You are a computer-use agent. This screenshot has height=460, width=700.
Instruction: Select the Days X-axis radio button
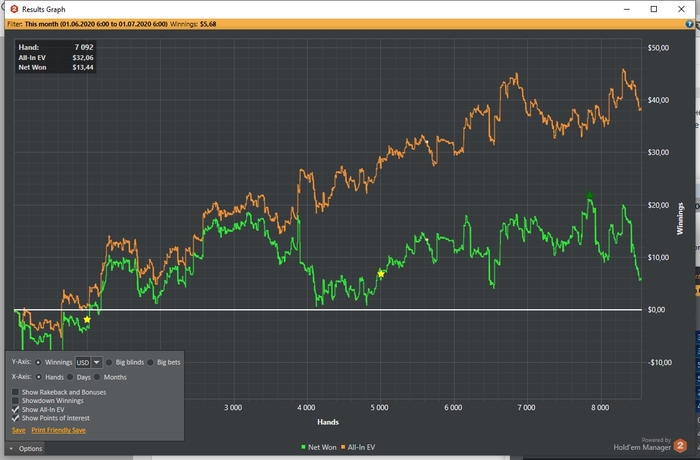[70, 377]
